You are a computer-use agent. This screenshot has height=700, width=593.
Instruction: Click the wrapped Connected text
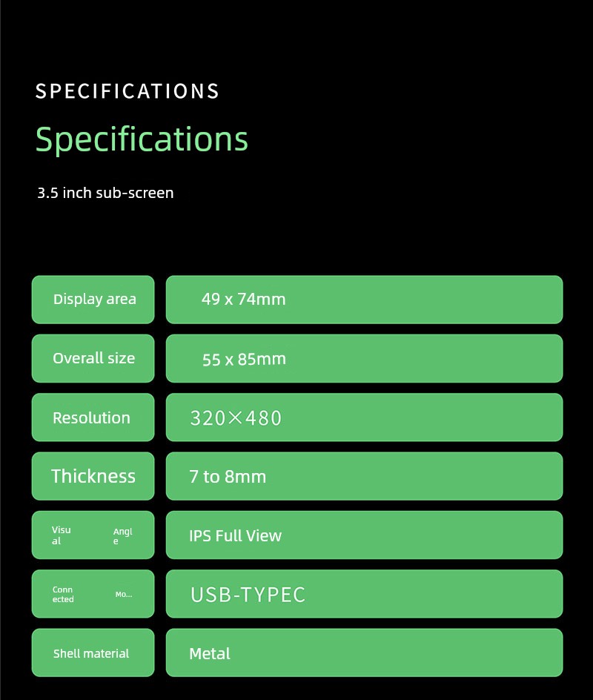63,594
